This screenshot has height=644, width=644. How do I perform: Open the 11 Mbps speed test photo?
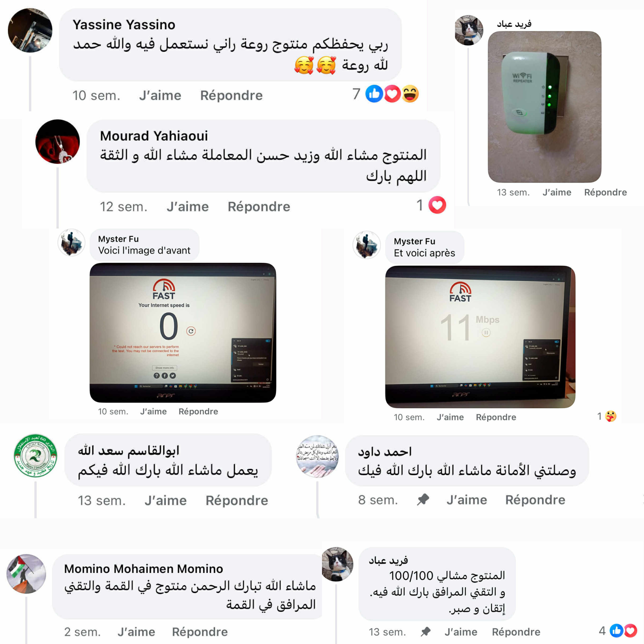click(x=480, y=337)
